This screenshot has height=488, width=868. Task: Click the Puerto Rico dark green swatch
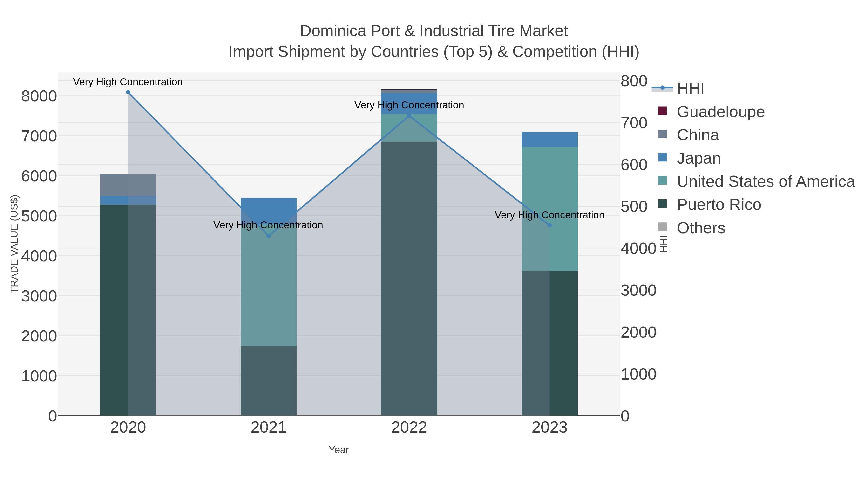(663, 204)
